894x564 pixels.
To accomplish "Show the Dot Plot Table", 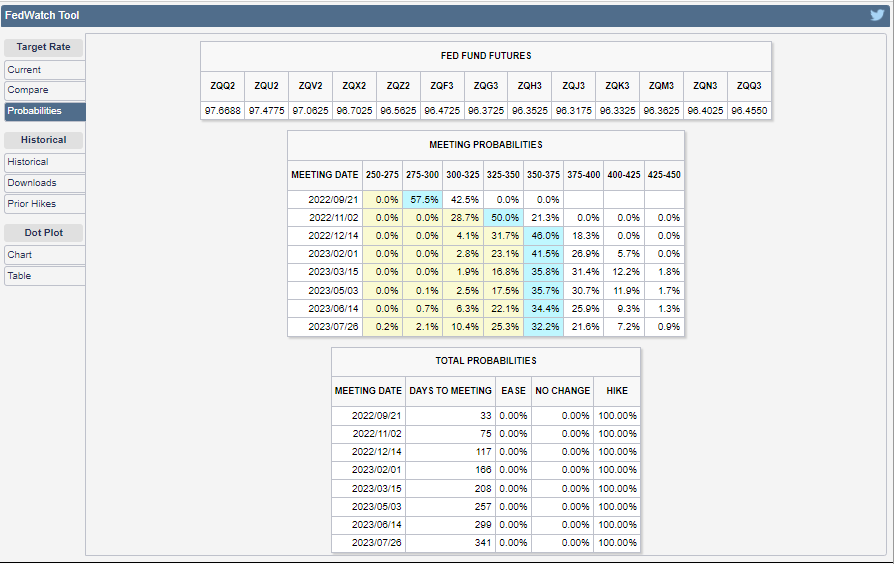I will [x=43, y=276].
